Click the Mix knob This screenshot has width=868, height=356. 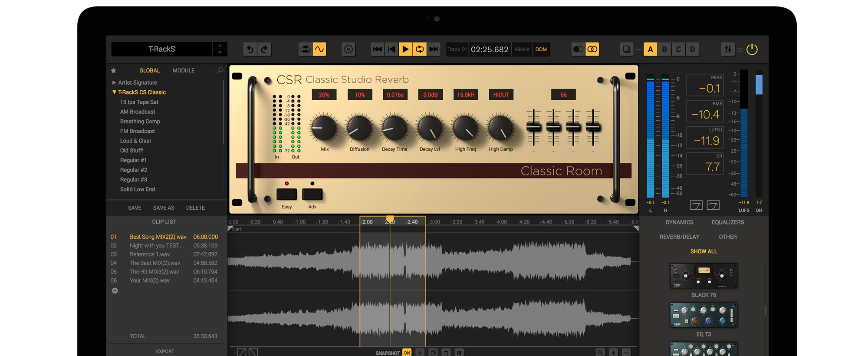(x=324, y=128)
